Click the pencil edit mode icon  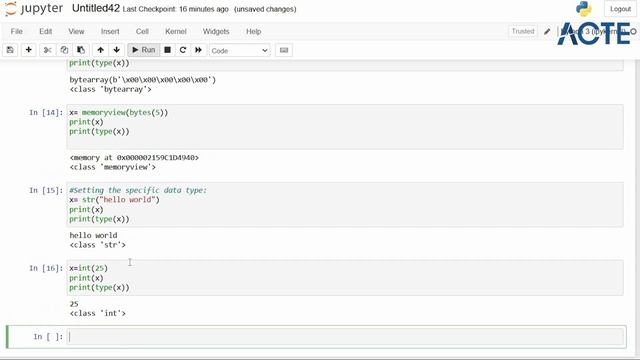tap(547, 31)
